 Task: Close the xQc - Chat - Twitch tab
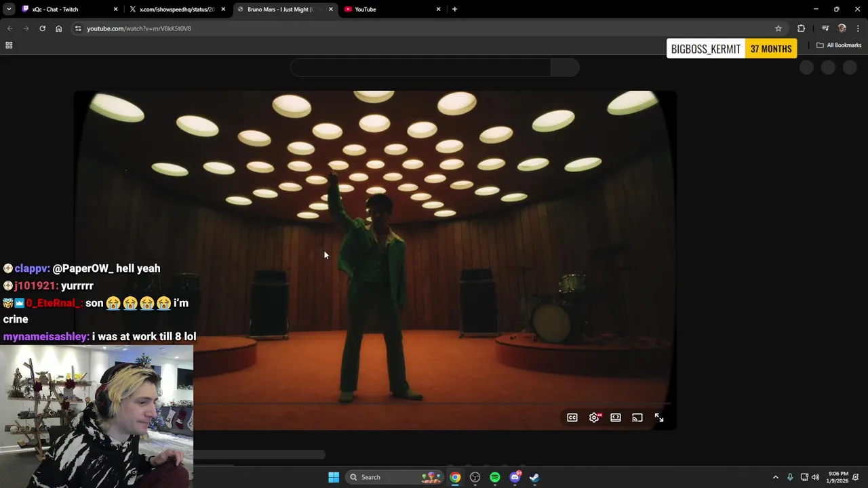[115, 9]
